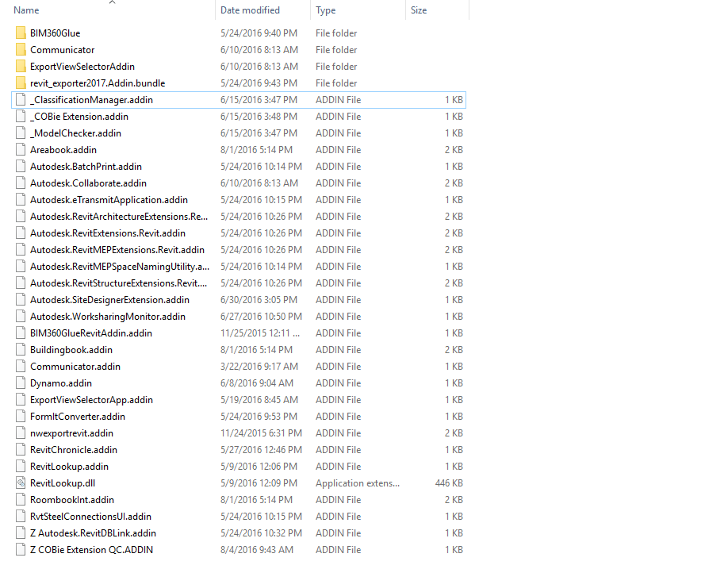728x569 pixels.
Task: Click the _ModelChecker.addin file icon
Action: pos(21,133)
